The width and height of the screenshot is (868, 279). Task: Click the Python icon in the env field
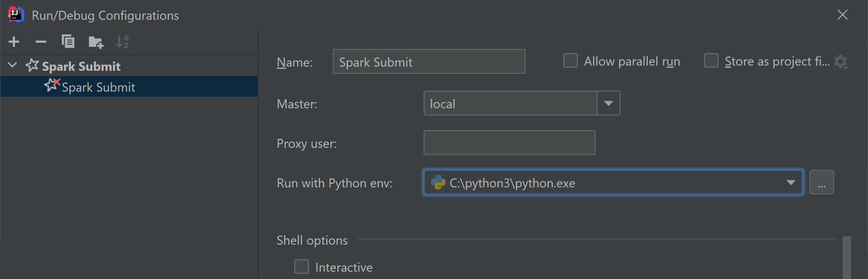click(x=438, y=183)
